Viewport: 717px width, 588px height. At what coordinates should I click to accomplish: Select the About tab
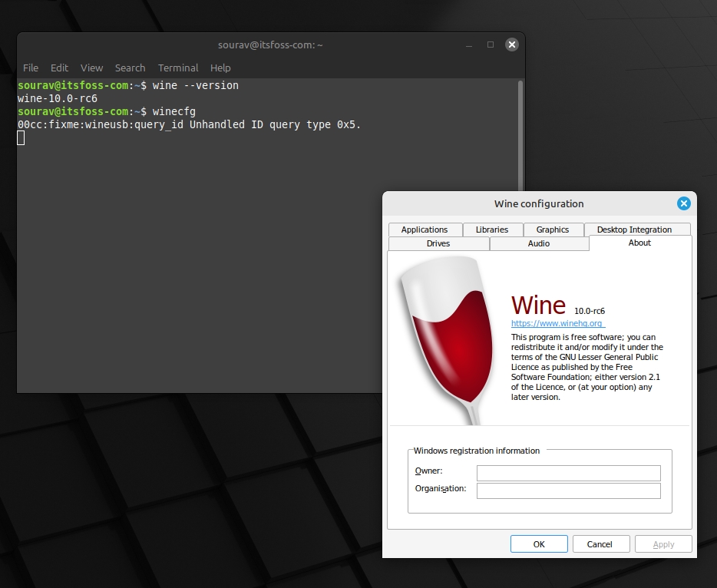(639, 243)
